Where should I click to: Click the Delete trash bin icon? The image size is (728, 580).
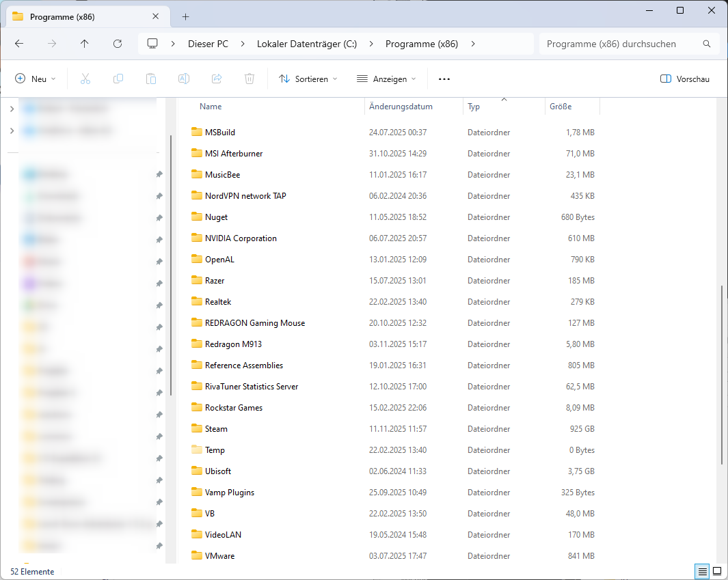click(250, 79)
